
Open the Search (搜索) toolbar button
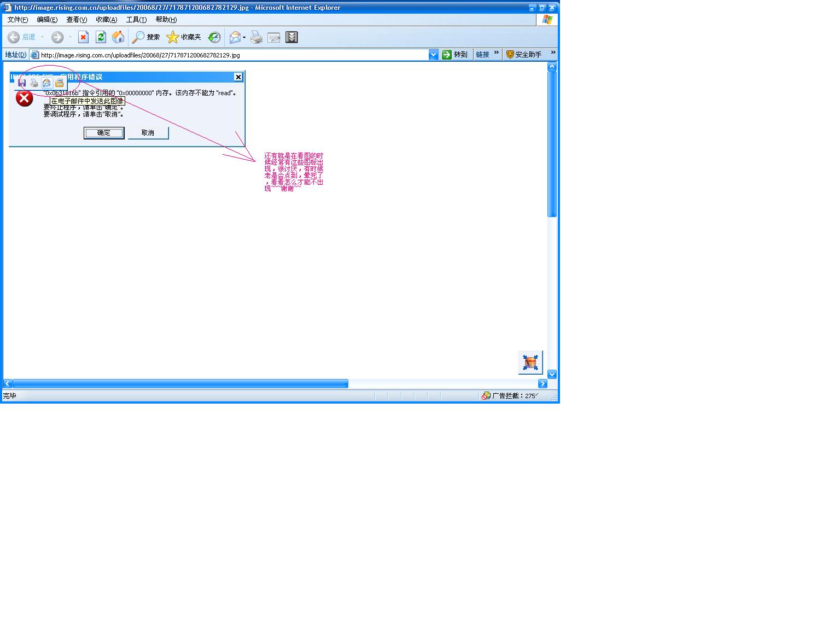click(x=146, y=37)
